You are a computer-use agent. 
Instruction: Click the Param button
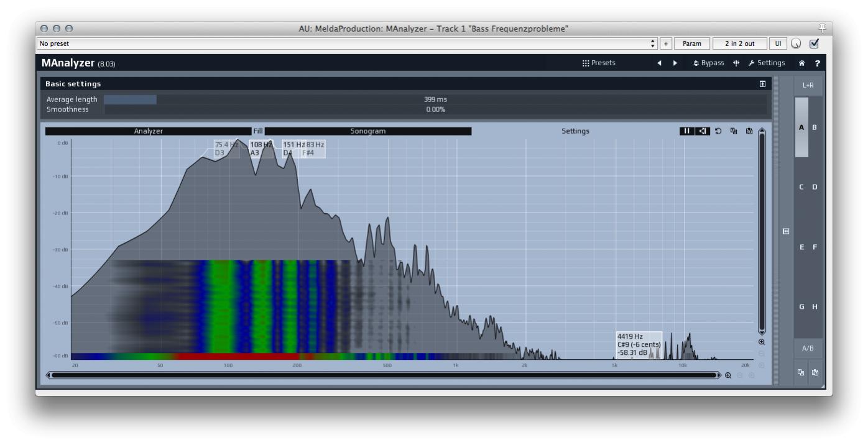(x=691, y=44)
